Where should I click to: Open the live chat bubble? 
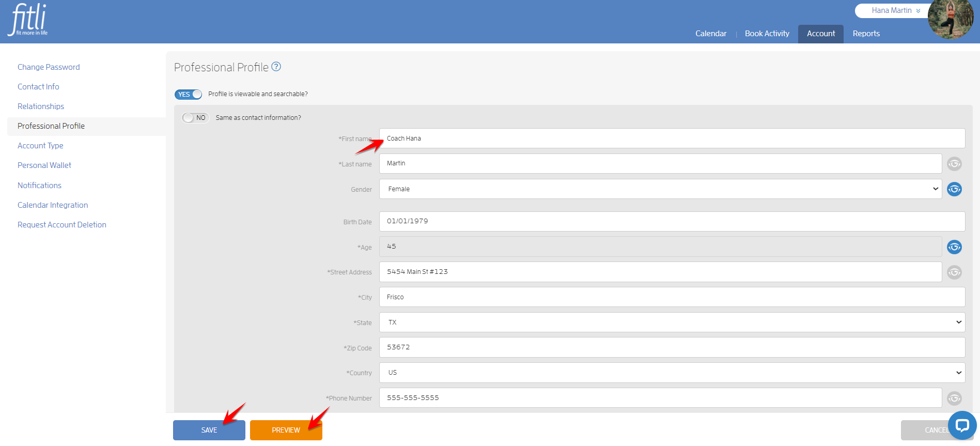point(962,425)
